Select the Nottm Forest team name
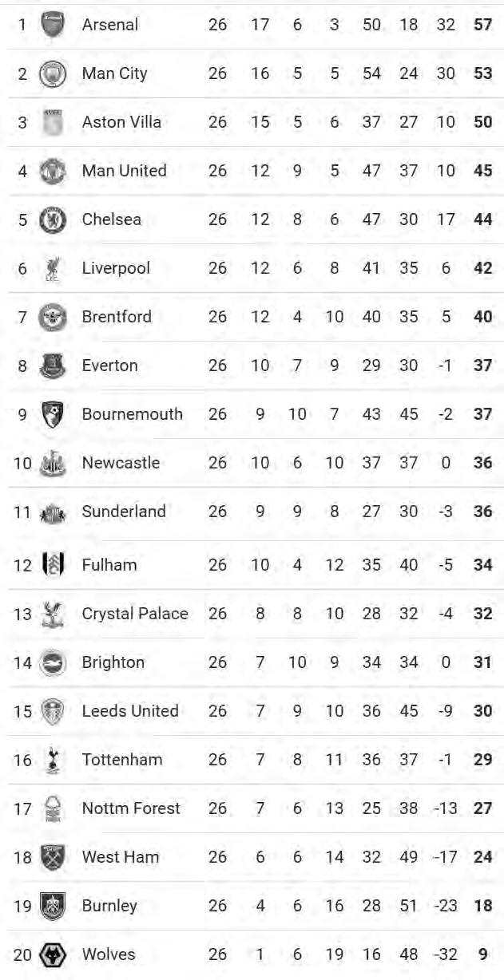 click(x=131, y=808)
